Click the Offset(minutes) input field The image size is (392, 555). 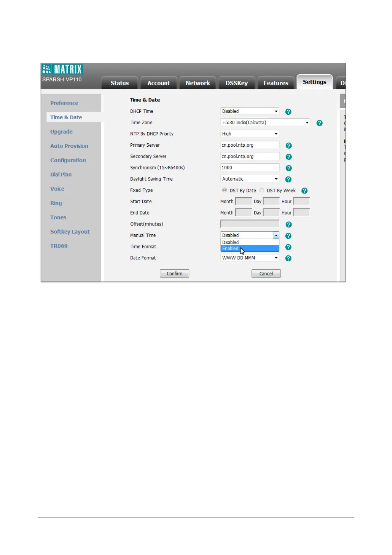(x=250, y=224)
